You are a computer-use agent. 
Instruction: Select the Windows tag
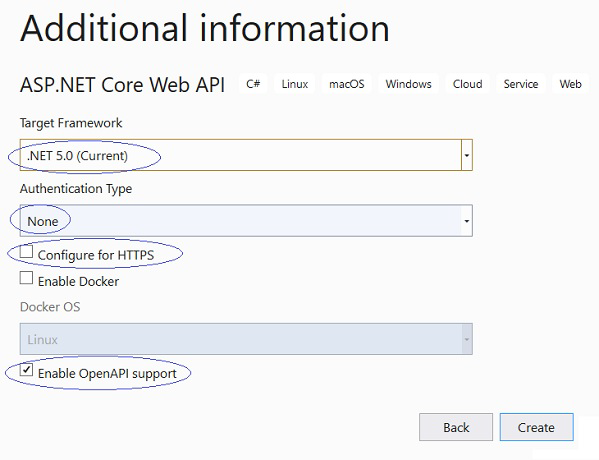[408, 84]
